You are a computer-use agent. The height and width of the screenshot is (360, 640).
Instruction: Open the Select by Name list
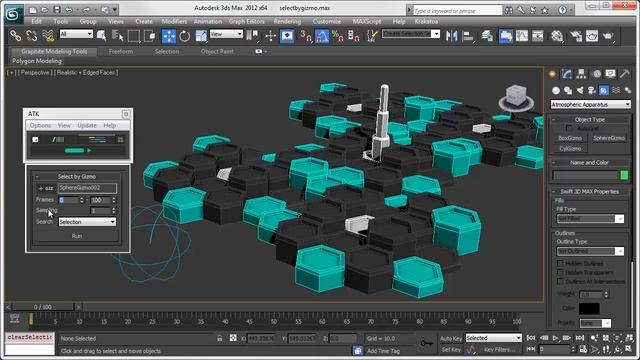[x=118, y=36]
